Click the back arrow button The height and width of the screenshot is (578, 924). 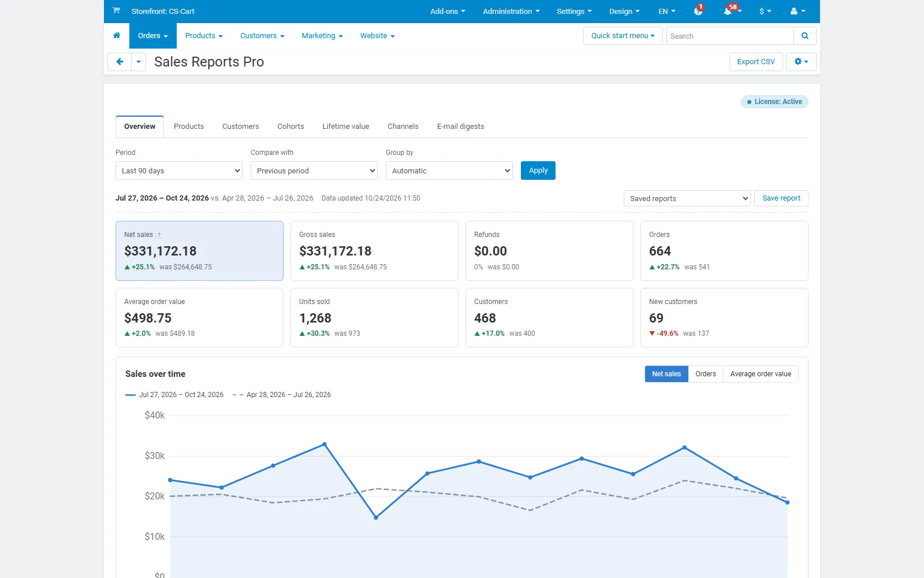point(120,62)
